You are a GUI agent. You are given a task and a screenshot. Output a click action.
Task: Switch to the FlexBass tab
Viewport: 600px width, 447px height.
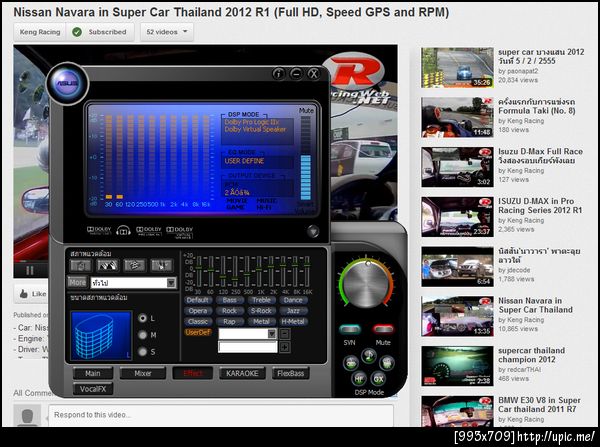pyautogui.click(x=290, y=373)
